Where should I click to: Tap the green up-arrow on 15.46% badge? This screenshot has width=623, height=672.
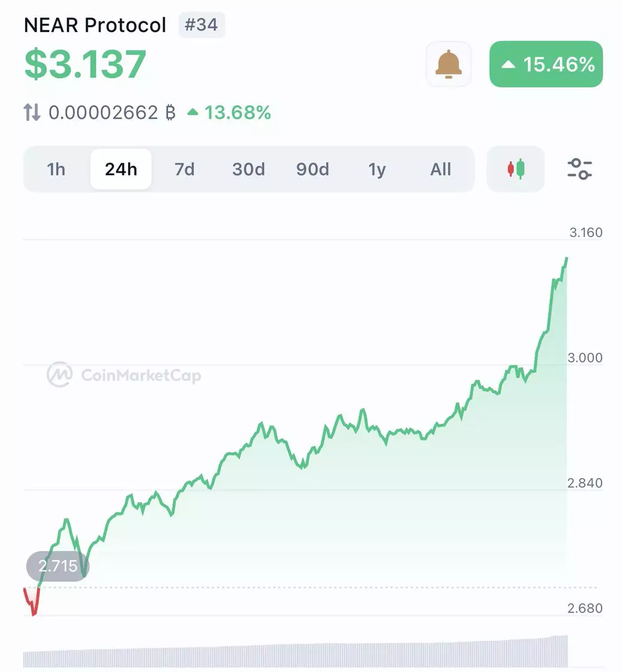(508, 64)
